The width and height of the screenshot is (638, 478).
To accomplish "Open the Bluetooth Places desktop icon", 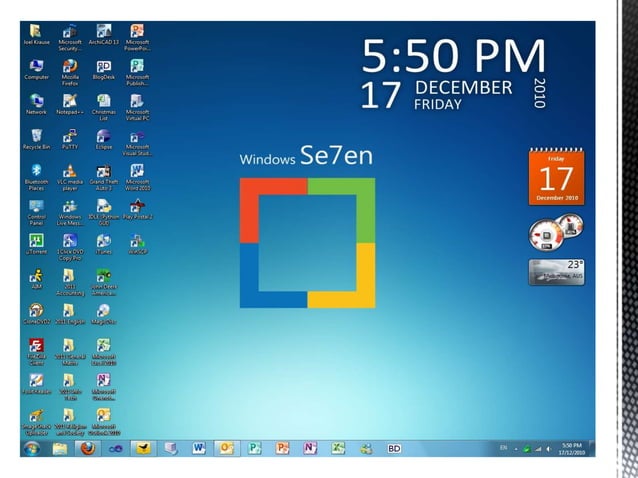I will (36, 177).
